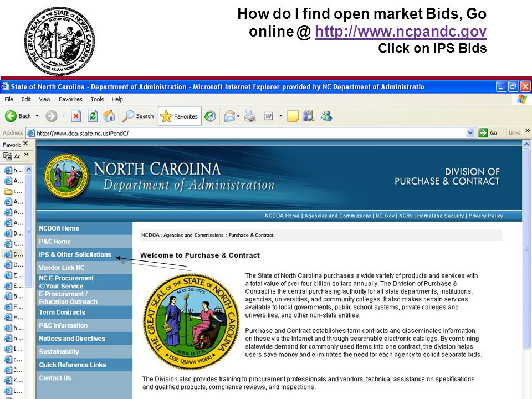Expand the Favorites panel toolbar chevron
Screen dimensions: 532x399
[27, 155]
